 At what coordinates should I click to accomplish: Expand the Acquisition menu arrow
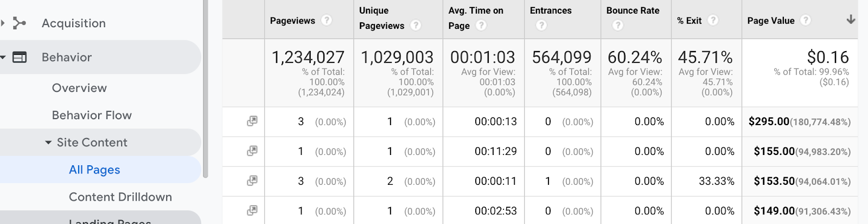click(3, 23)
